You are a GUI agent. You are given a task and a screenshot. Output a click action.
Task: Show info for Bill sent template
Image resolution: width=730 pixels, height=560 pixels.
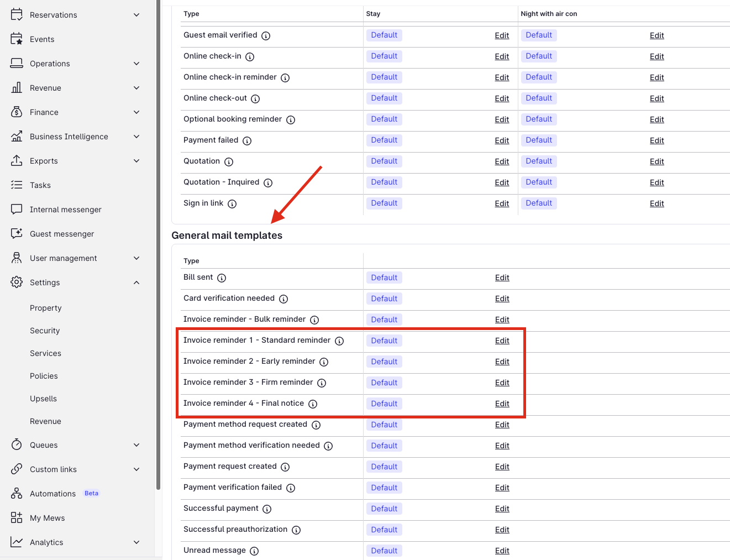[x=222, y=278]
